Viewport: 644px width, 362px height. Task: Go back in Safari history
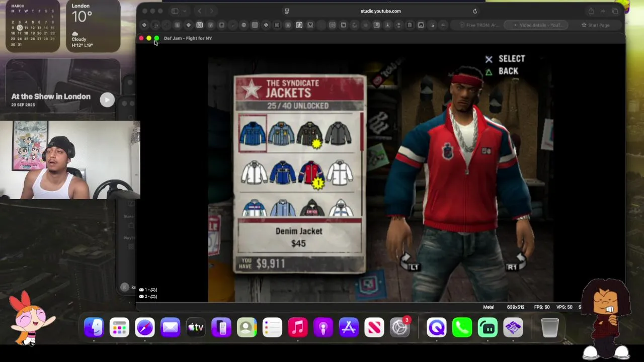[x=199, y=11]
